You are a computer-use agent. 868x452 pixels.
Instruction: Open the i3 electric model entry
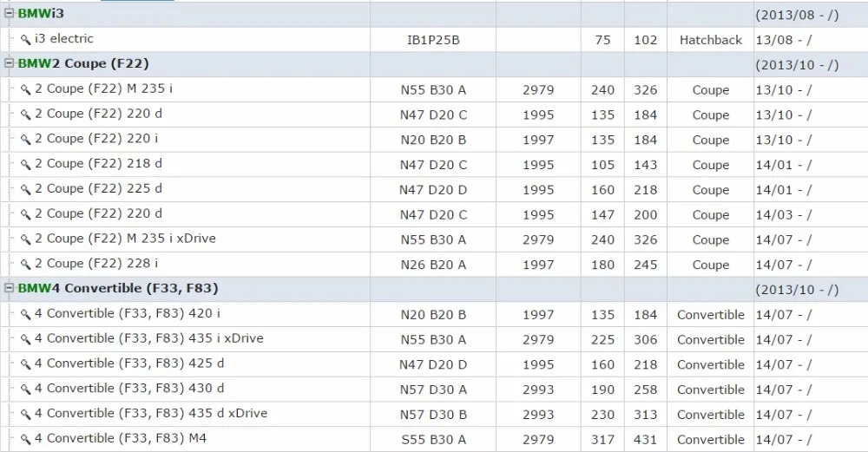coord(64,39)
